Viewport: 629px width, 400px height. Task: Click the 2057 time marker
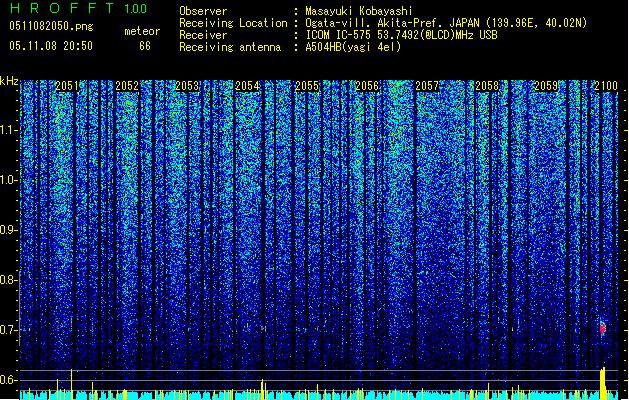pos(427,86)
